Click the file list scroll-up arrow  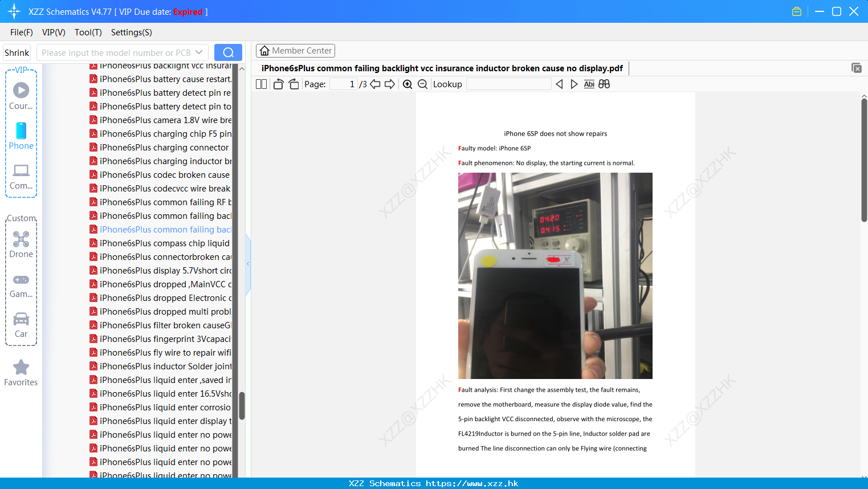coord(242,68)
